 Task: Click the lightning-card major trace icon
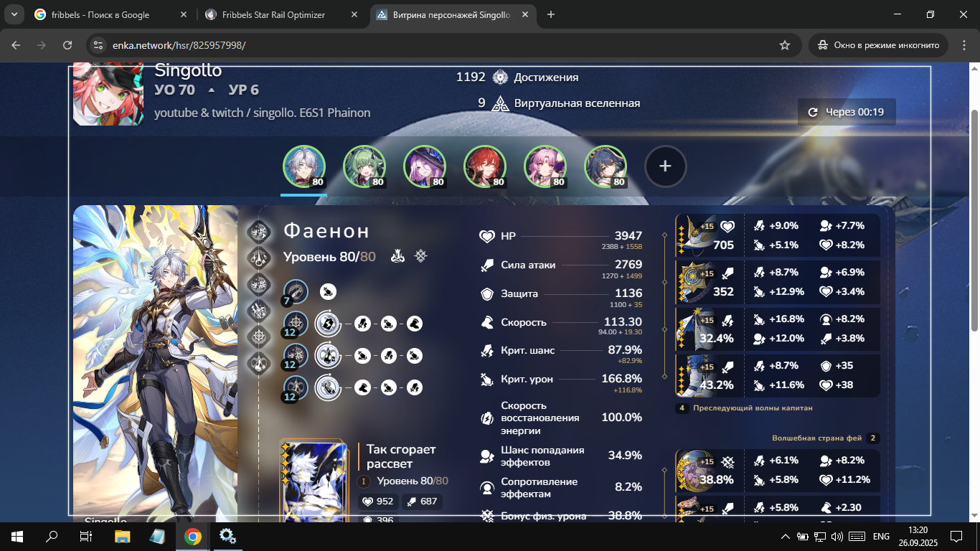pyautogui.click(x=328, y=324)
